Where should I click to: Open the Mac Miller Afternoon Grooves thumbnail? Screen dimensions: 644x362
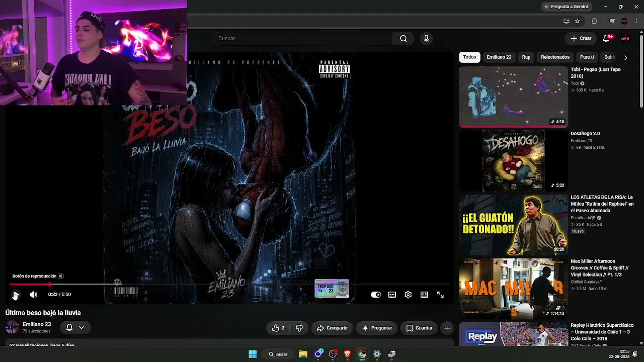point(513,289)
